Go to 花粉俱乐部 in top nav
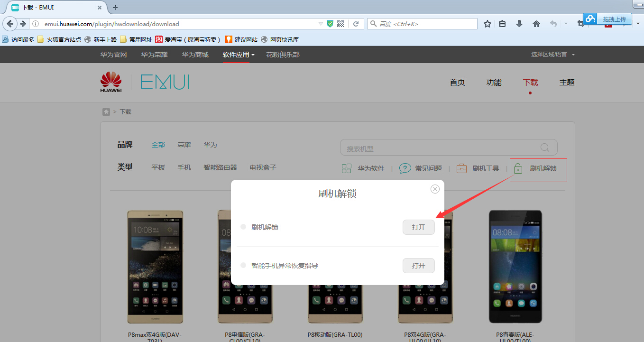This screenshot has height=342, width=644. tap(283, 55)
